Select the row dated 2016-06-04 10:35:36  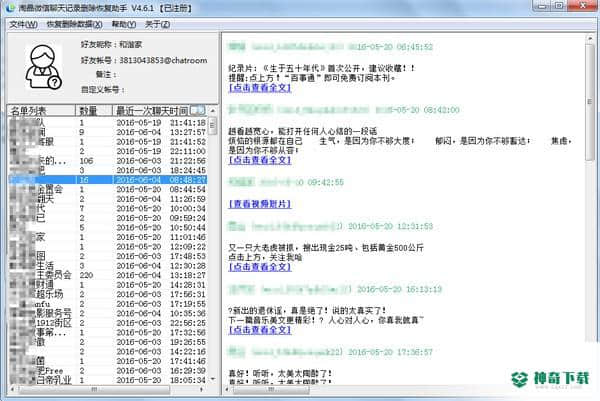click(x=108, y=314)
